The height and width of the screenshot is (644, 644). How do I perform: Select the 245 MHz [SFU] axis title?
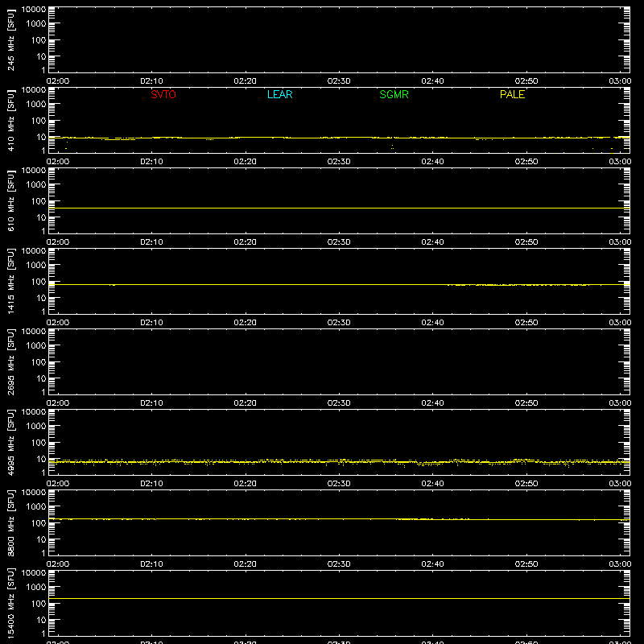tap(10, 39)
